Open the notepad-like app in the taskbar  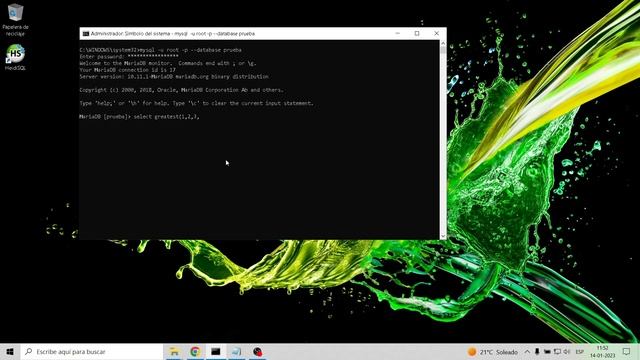[x=236, y=351]
